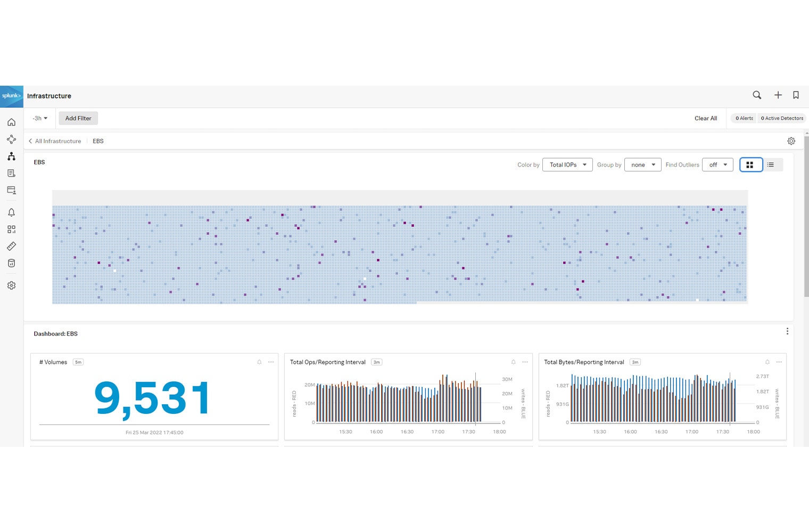Click the Add Filter button

click(x=78, y=118)
